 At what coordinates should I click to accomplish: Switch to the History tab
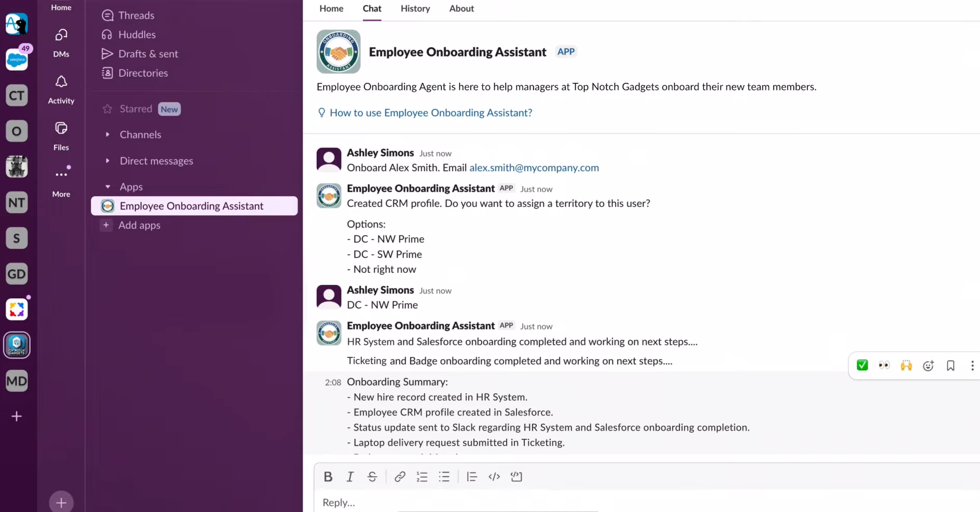[x=415, y=9]
